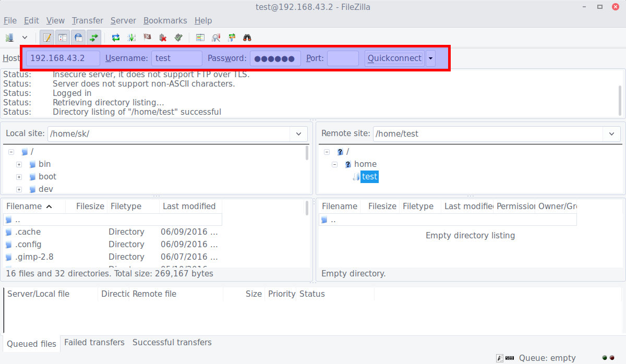Click the home folder icon in remote tree
The height and width of the screenshot is (364, 626).
(x=348, y=164)
